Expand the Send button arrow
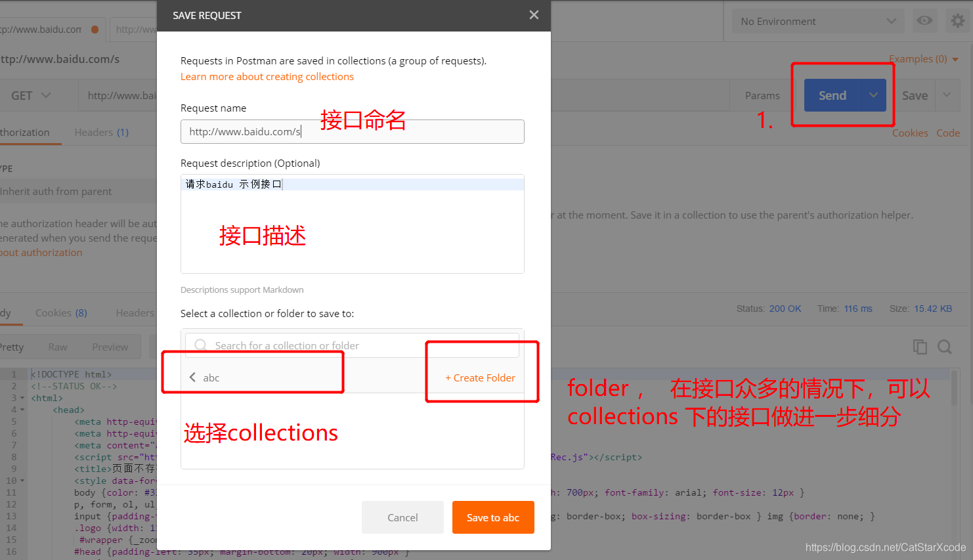This screenshot has width=973, height=560. click(873, 95)
